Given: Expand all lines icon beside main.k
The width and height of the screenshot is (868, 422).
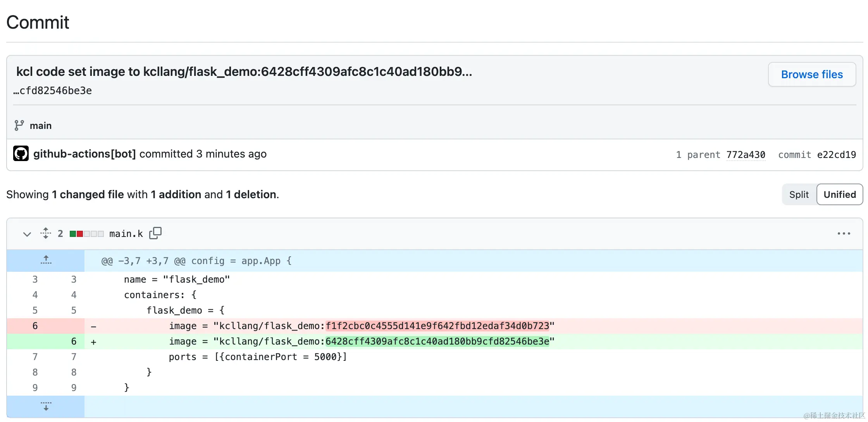Looking at the screenshot, I should (x=46, y=233).
